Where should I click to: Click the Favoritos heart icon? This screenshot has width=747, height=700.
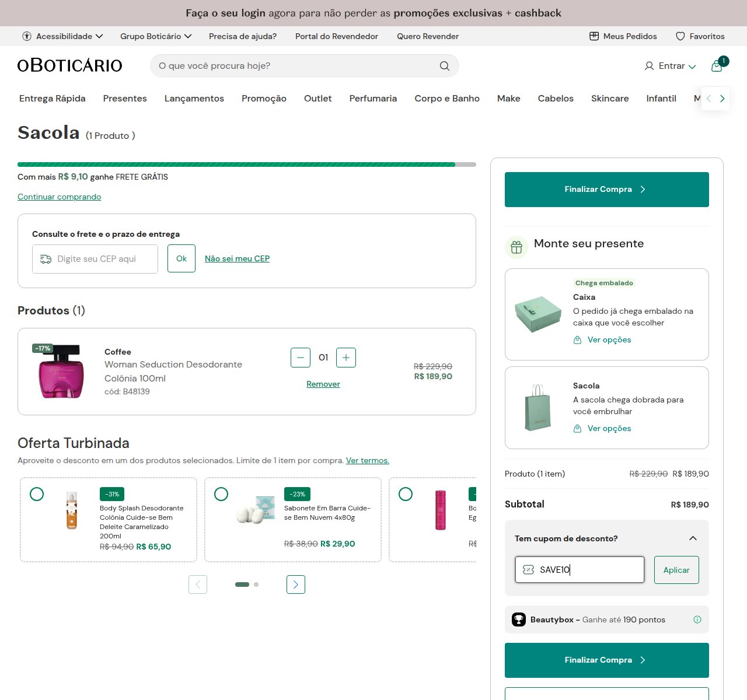[680, 36]
